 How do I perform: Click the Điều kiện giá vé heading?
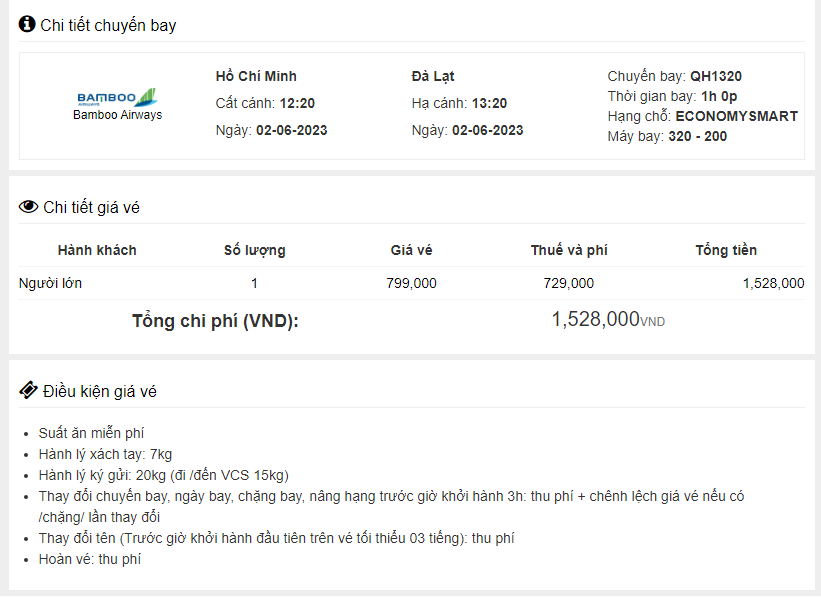pos(99,391)
